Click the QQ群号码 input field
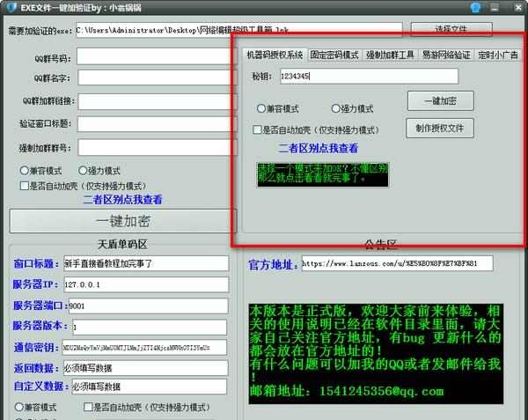Viewport: 528px width, 420px height. coord(157,55)
